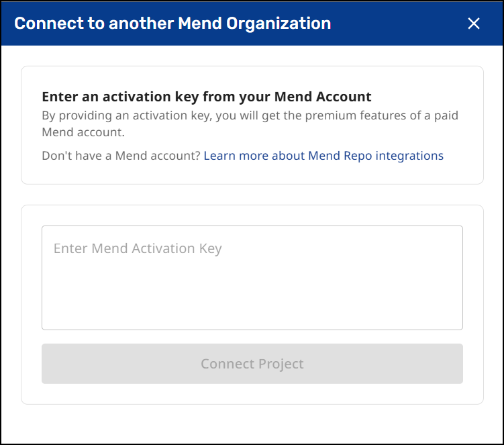Focus the Enter Mend Activation Key field
The width and height of the screenshot is (504, 445).
[x=252, y=277]
